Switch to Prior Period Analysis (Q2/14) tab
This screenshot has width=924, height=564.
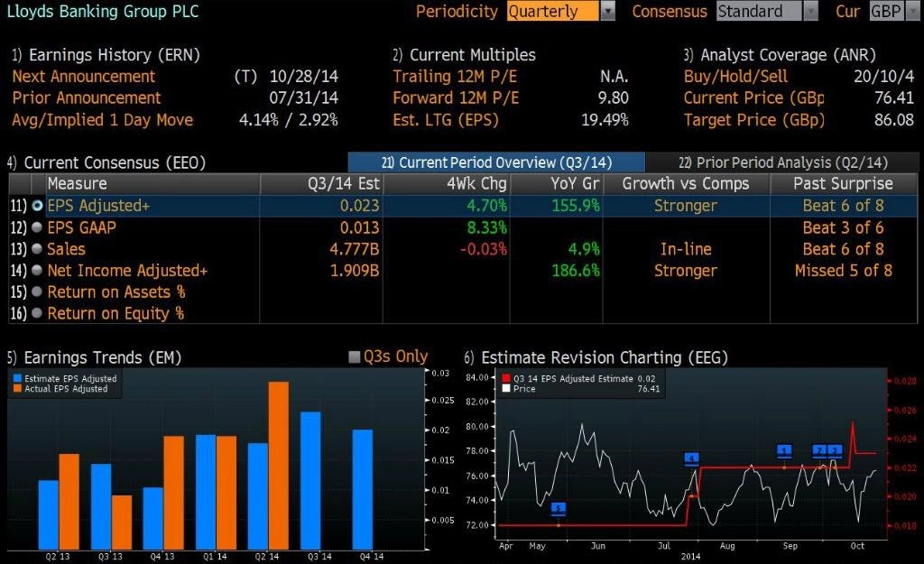pos(782,162)
